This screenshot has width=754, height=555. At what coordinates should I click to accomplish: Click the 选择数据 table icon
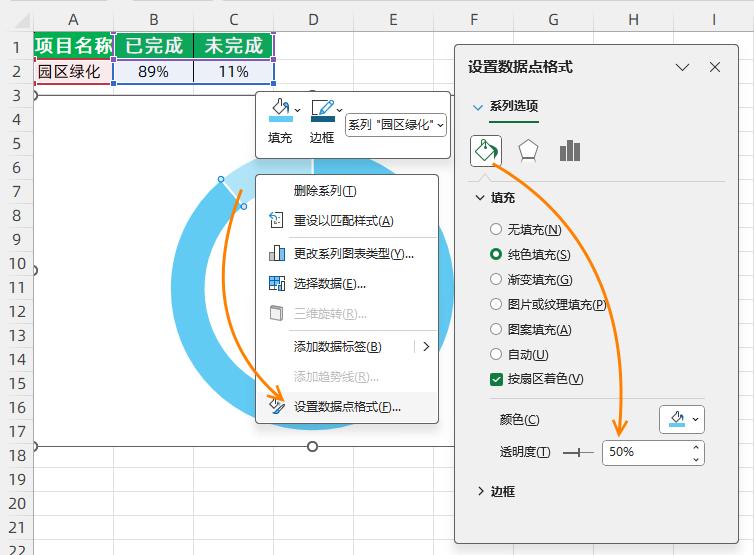coord(277,284)
